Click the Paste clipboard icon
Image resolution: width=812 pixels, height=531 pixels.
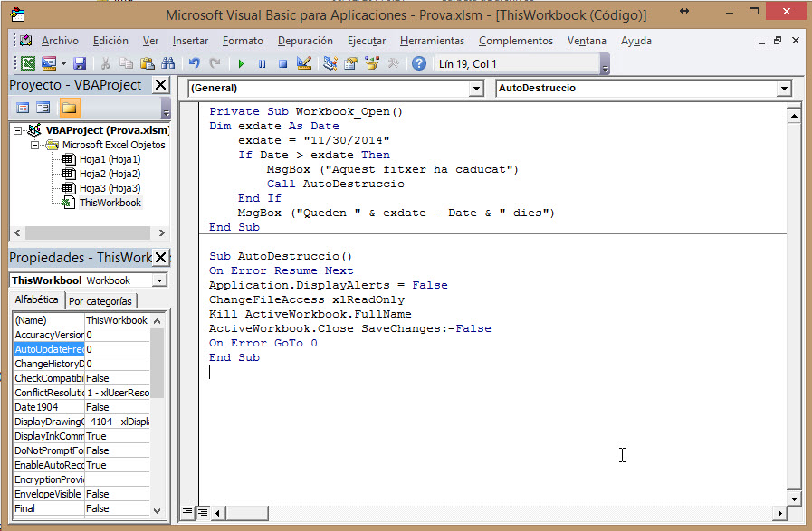click(x=147, y=63)
